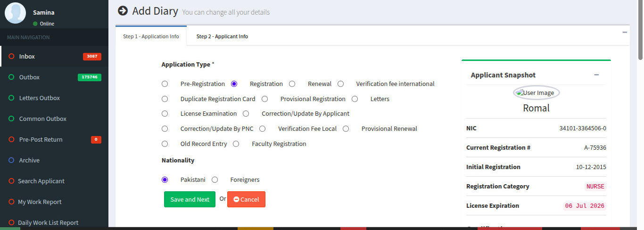Click the Pre-Post Return 0 badge
Screen dimensions: 644x230
click(96, 140)
